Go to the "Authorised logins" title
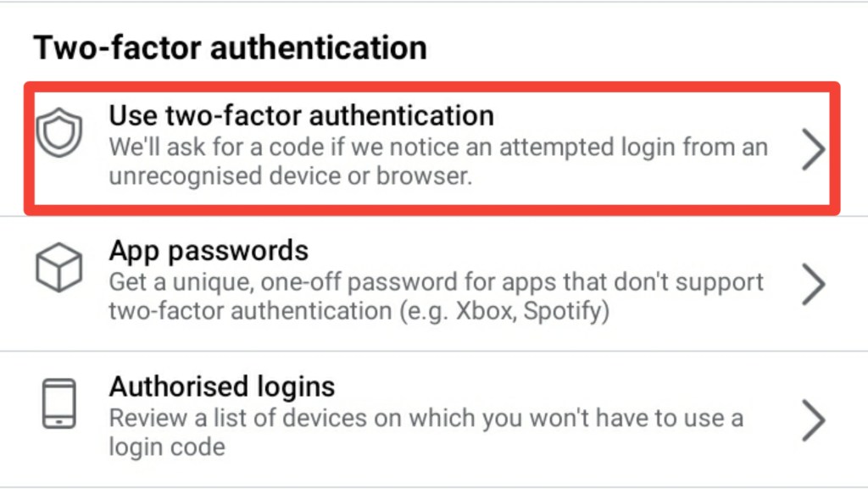This screenshot has height=489, width=868. coord(222,387)
